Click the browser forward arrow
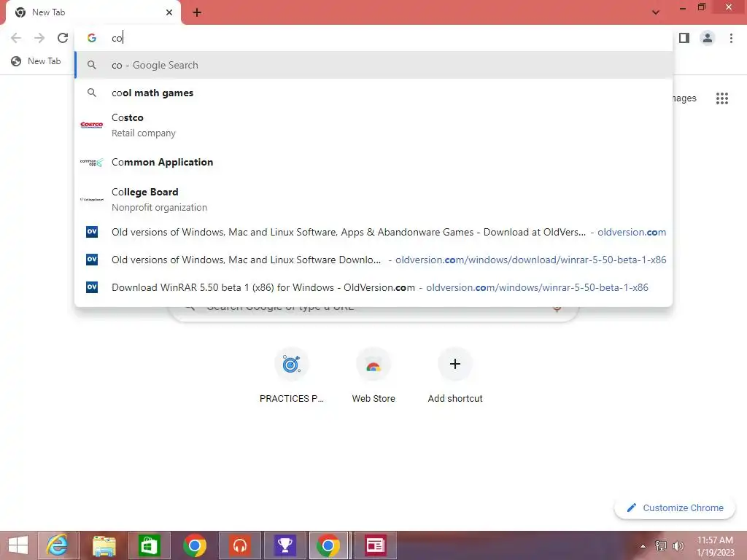 (39, 38)
